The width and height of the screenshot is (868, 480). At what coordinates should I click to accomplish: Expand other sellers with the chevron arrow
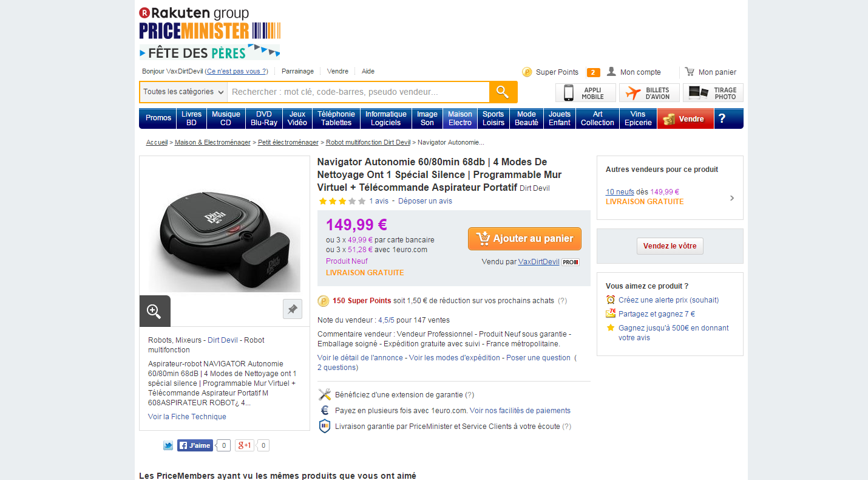tap(732, 197)
